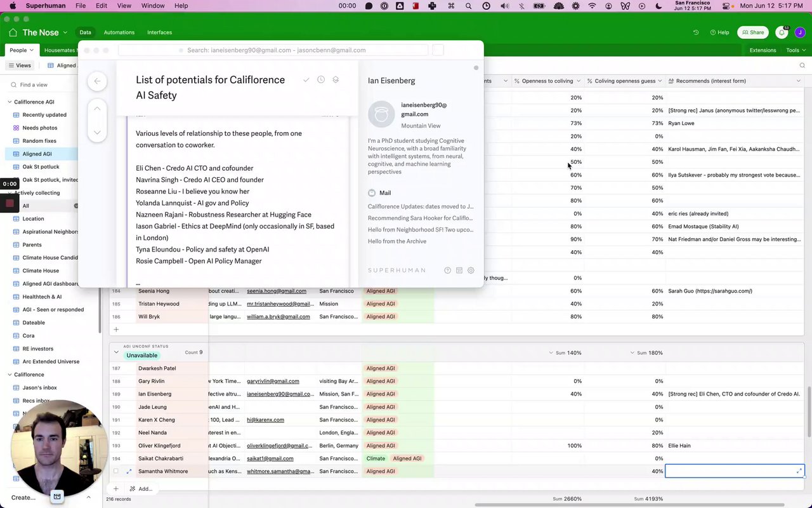Screen dimensions: 812x508
Task: Open Superhuman settings gear icon
Action: [471, 271]
